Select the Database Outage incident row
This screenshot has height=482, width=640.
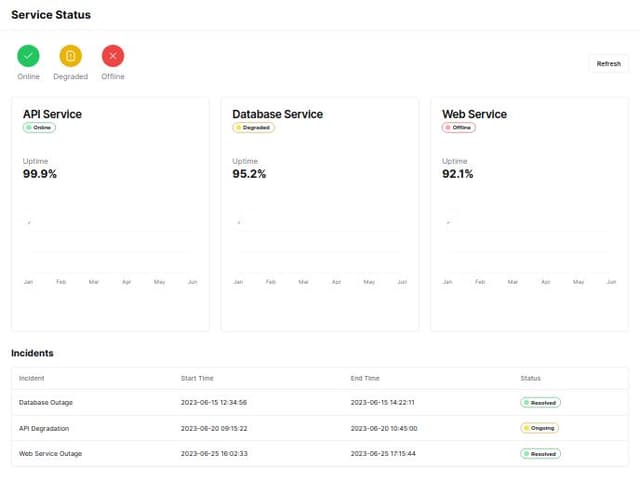point(320,402)
